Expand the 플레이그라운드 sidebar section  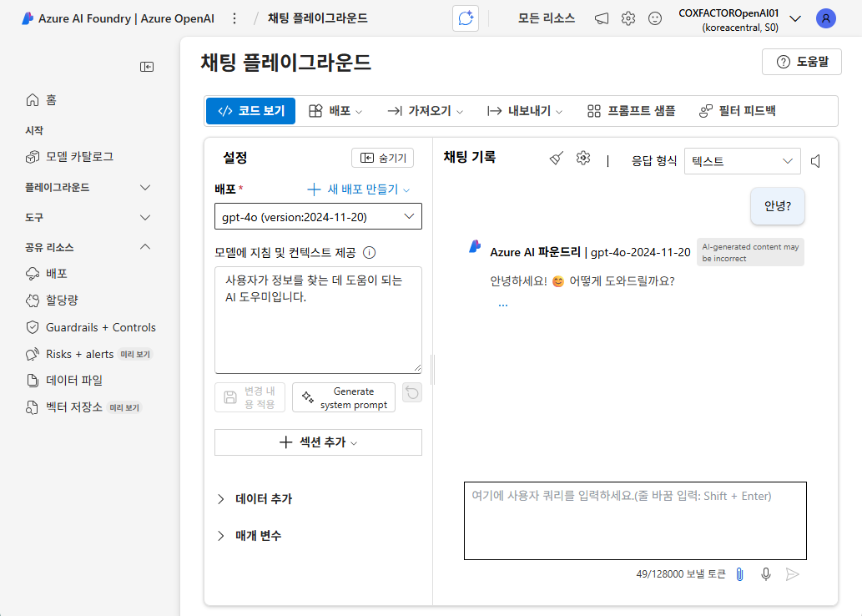[88, 188]
